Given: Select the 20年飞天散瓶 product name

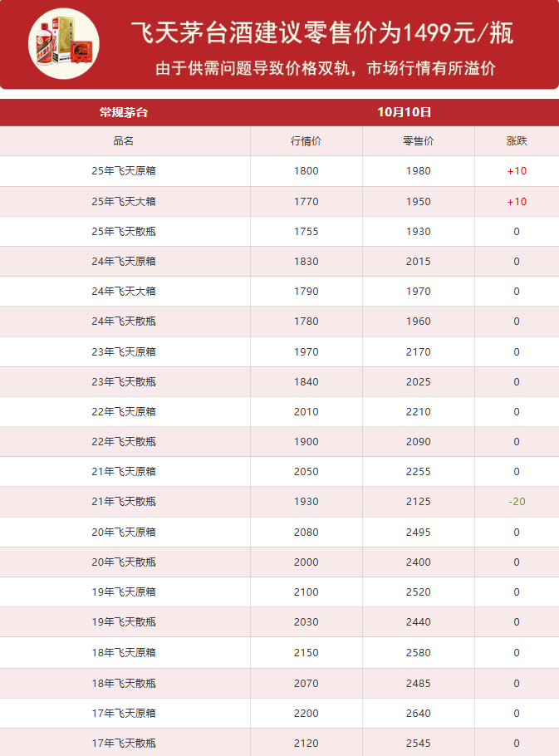Looking at the screenshot, I should (124, 562).
